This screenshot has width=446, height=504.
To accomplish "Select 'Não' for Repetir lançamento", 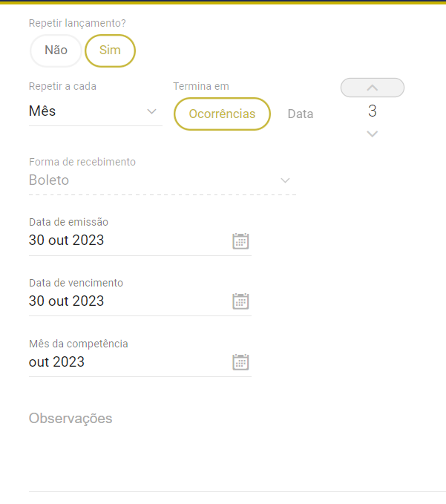I will coord(56,50).
